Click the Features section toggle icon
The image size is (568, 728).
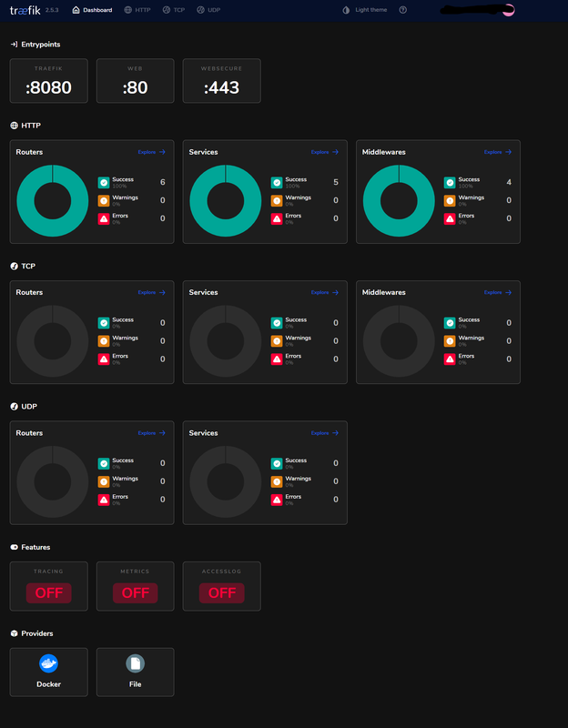[14, 547]
